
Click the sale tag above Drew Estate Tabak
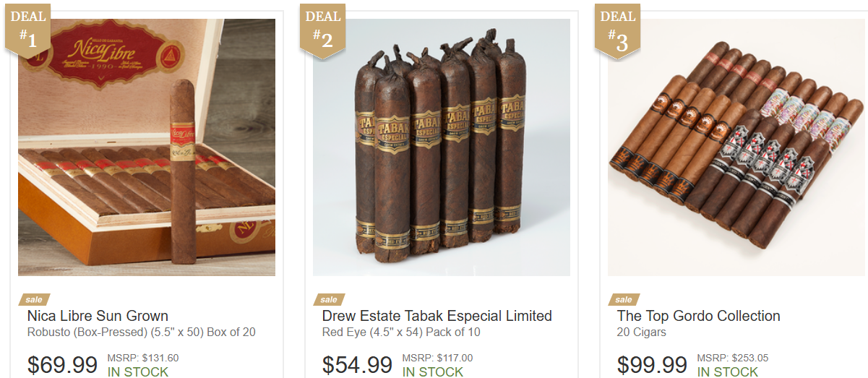click(329, 299)
